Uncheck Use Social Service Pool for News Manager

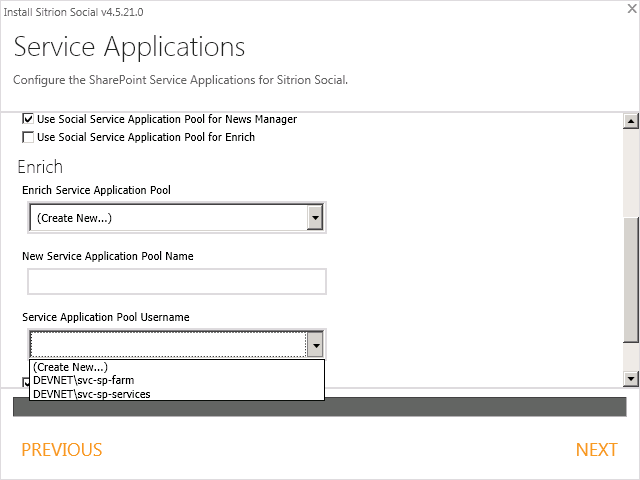point(28,119)
